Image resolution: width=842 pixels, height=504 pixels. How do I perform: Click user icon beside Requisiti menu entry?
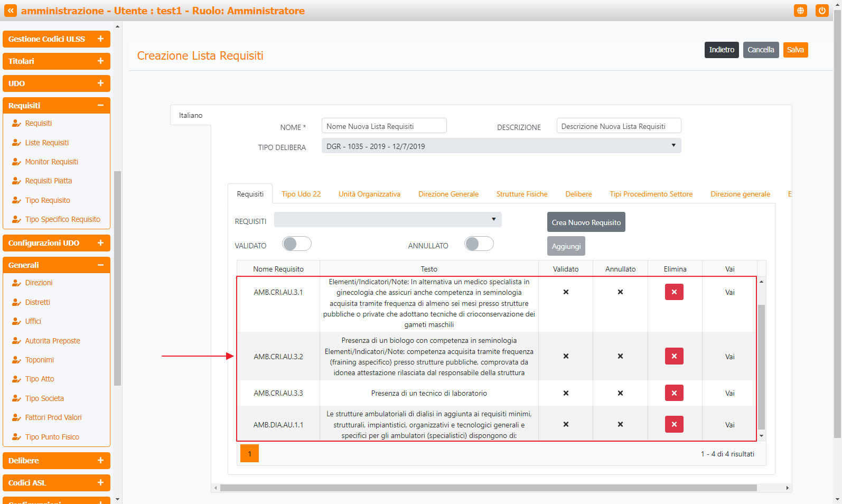(16, 123)
